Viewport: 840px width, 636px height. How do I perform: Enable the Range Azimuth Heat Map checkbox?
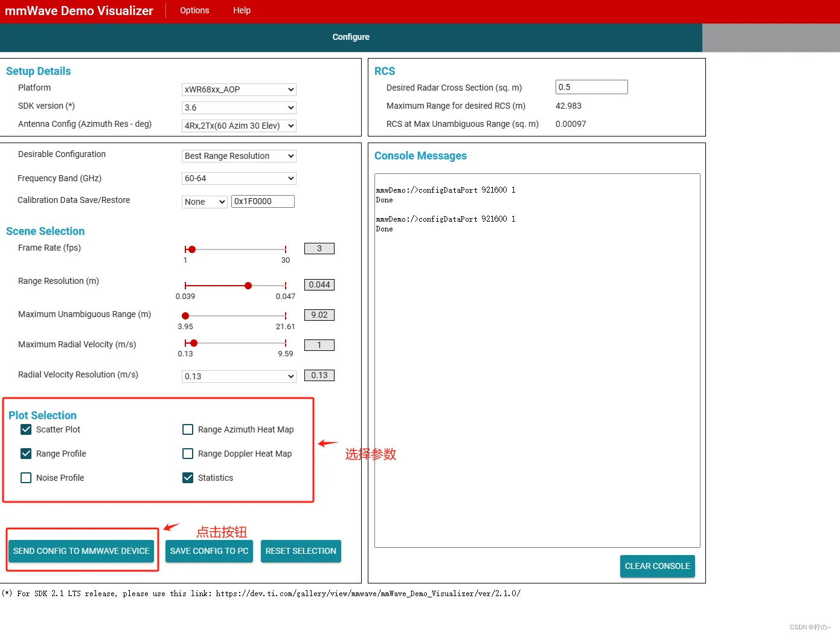[188, 429]
